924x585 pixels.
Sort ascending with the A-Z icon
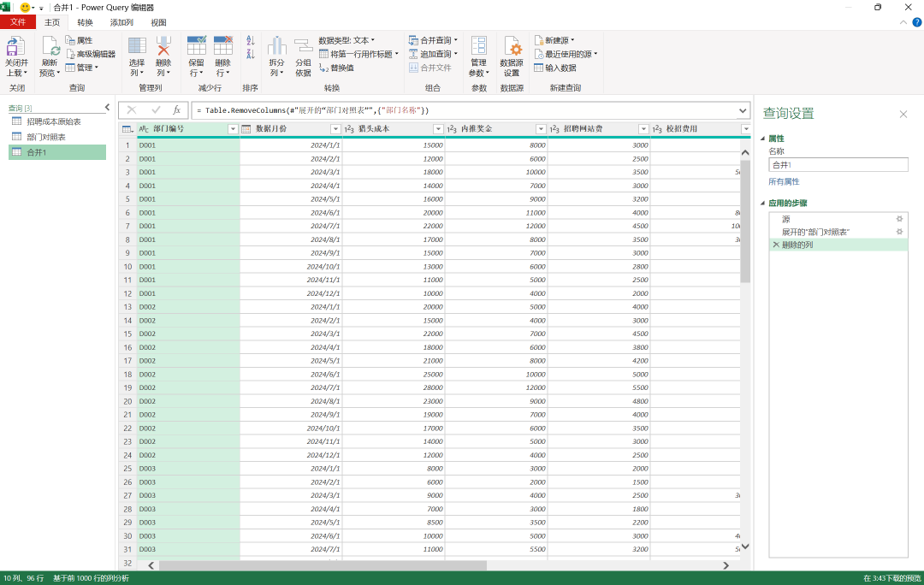point(251,40)
